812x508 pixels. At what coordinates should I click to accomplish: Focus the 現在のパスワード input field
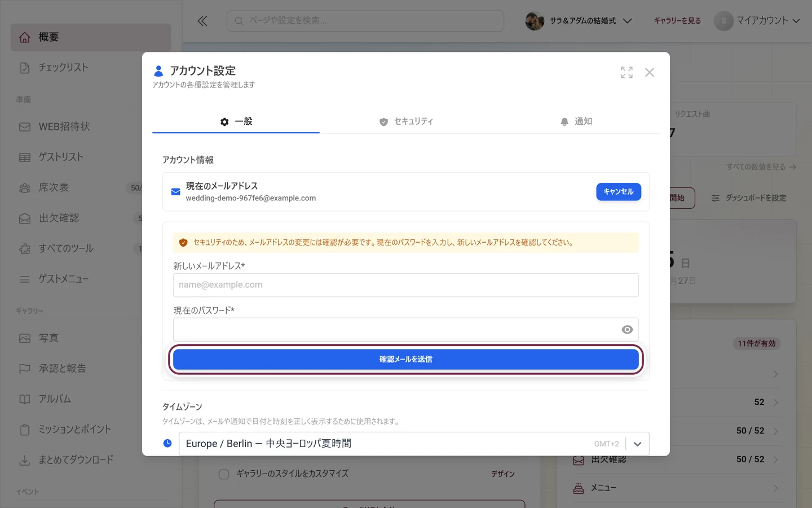[406, 330]
